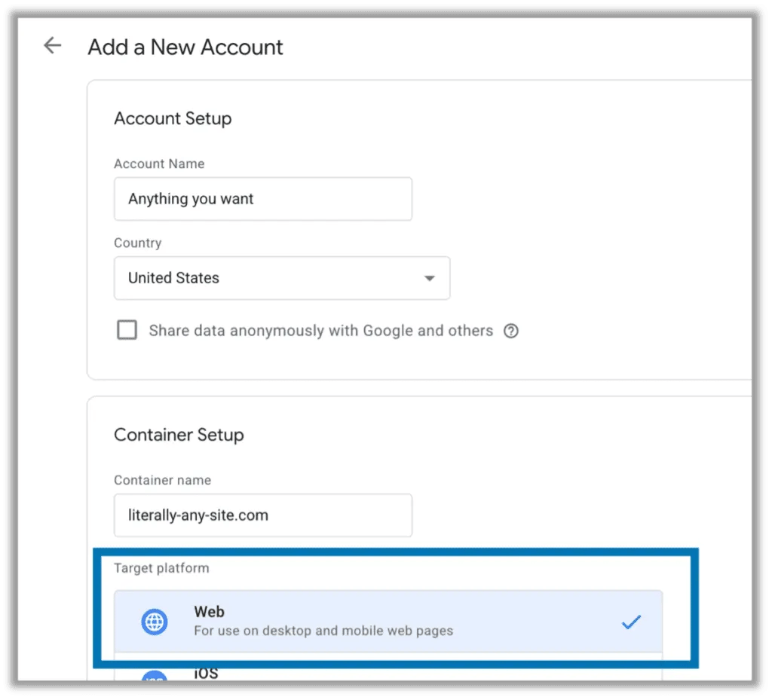Click the Container name input field
Viewport: 772px width, 700px height.
click(x=263, y=515)
